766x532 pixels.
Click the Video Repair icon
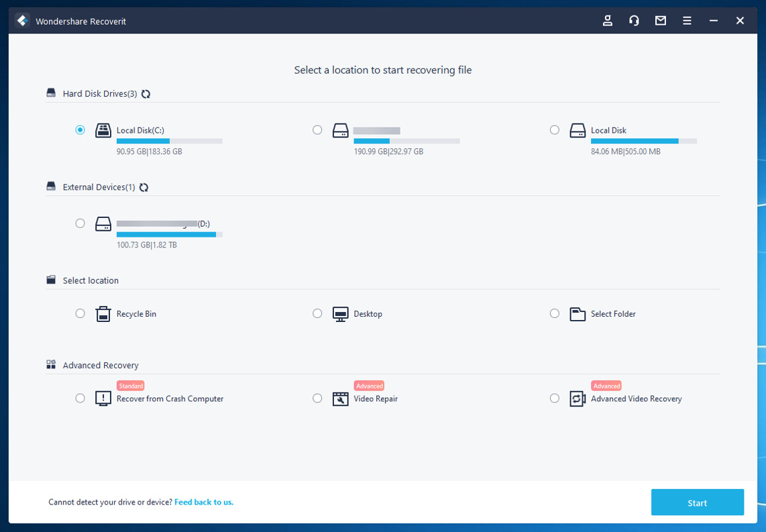341,398
